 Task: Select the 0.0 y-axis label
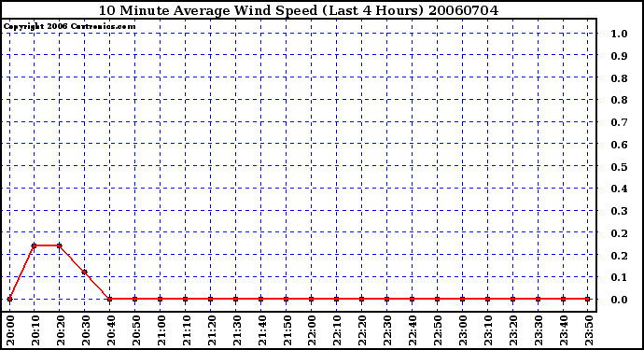pos(619,300)
